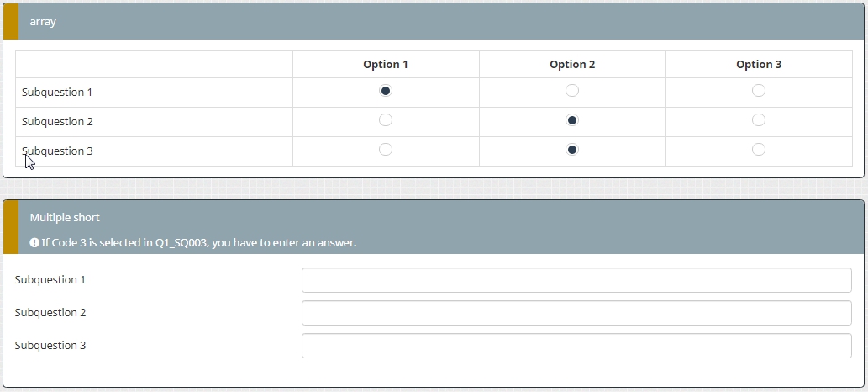Choose Option 3 for Subquestion 2

(x=759, y=120)
